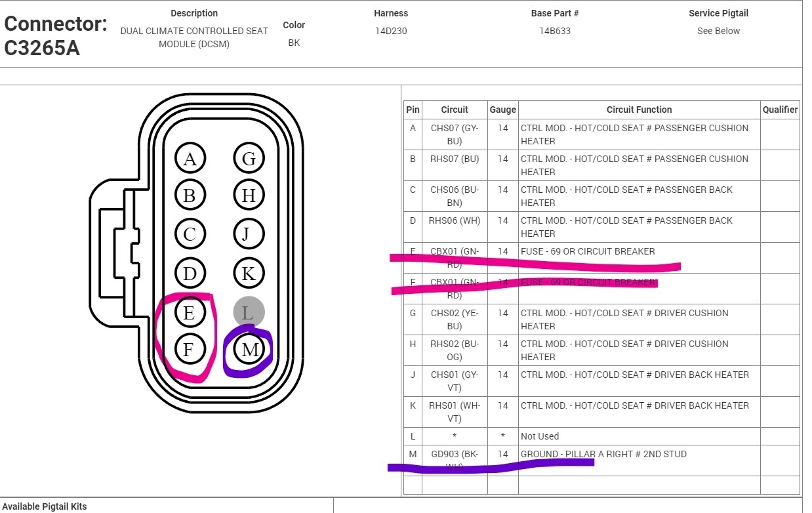This screenshot has width=812, height=513.
Task: Click the 'DUAL CLIMATE CONTROLLED SEAT MODULE (DCSM)' description
Action: click(x=194, y=37)
